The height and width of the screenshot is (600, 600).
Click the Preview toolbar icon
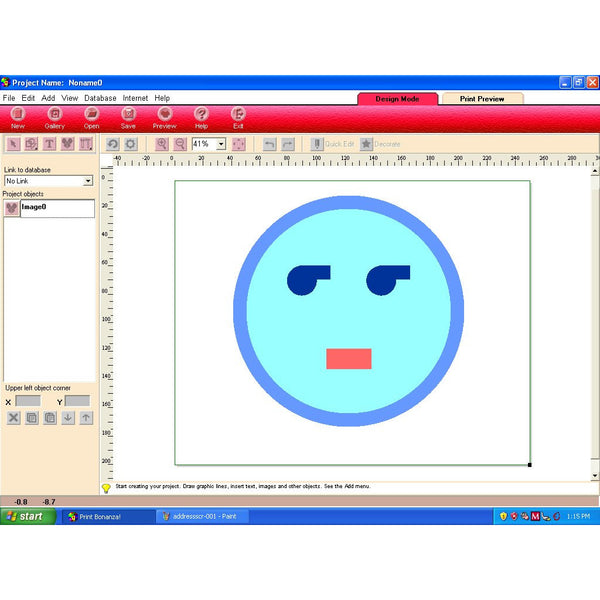point(164,117)
